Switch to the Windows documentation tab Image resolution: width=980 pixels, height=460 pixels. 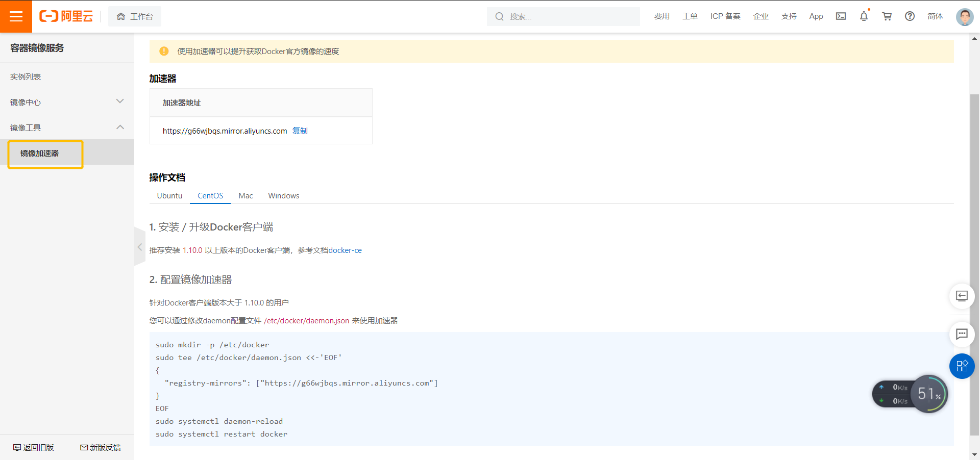pyautogui.click(x=284, y=196)
